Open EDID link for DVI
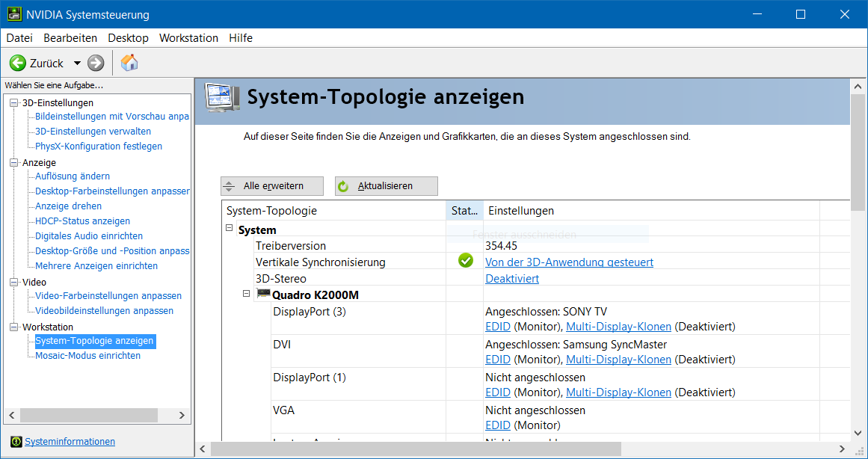 (x=498, y=360)
